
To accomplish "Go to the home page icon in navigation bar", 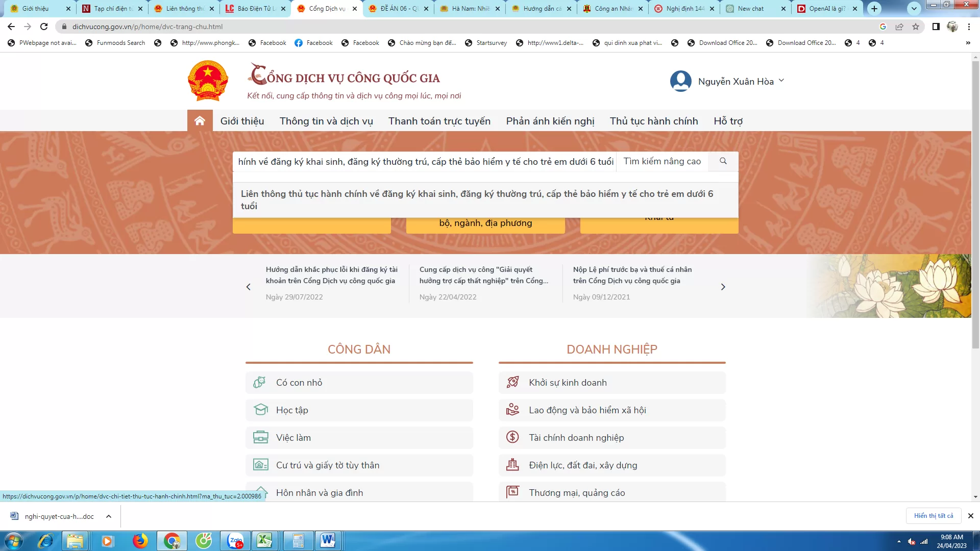I will coord(200,121).
